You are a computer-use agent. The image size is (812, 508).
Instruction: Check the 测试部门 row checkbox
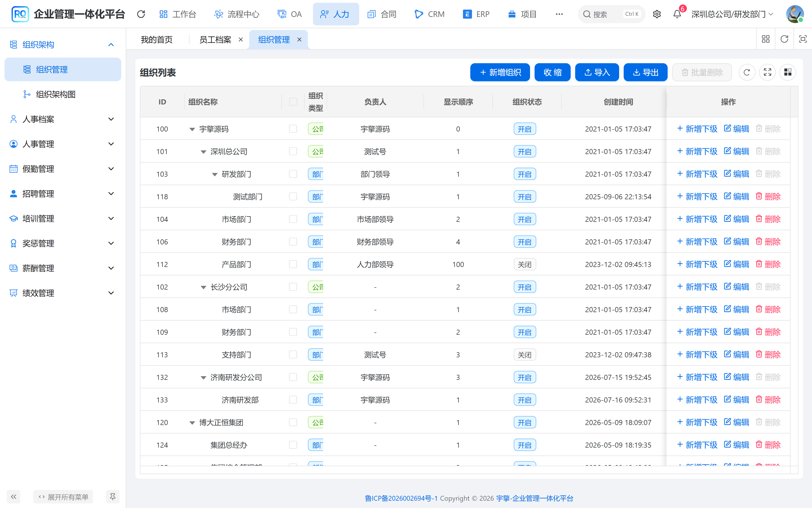293,196
